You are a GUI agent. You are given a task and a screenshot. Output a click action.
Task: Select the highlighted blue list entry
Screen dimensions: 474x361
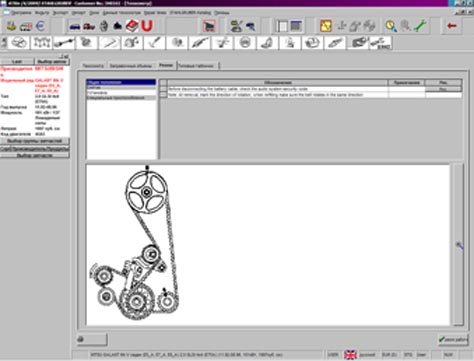(x=121, y=82)
